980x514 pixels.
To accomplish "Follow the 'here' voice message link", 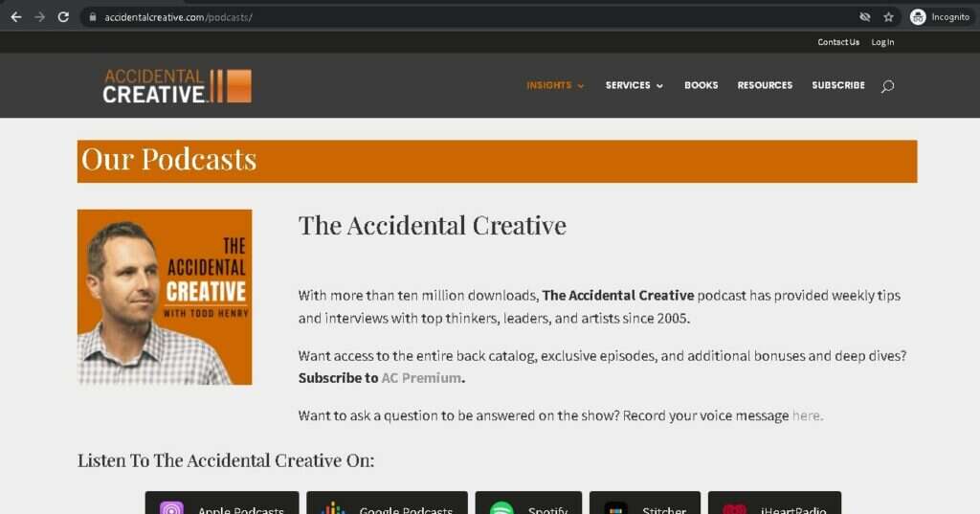I will [x=806, y=415].
